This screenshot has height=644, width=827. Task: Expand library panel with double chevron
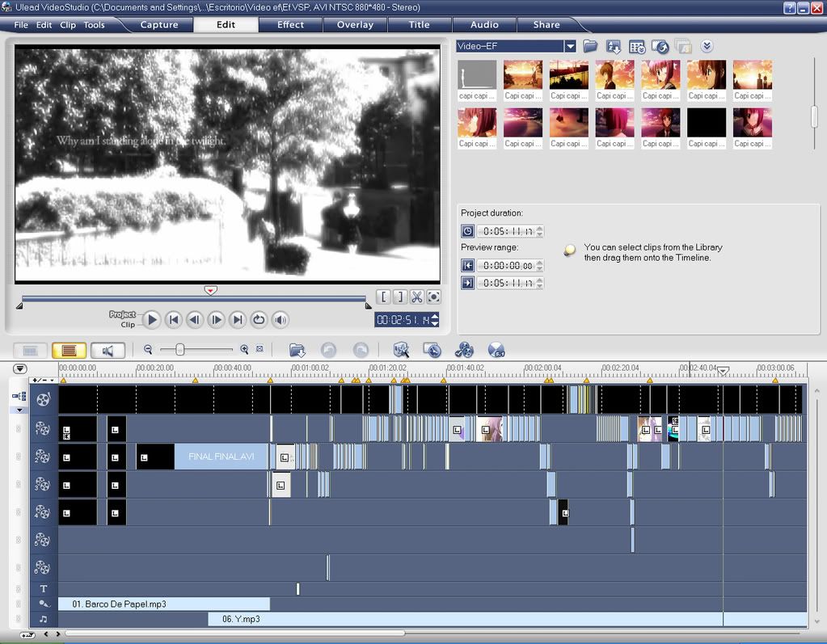pyautogui.click(x=707, y=47)
